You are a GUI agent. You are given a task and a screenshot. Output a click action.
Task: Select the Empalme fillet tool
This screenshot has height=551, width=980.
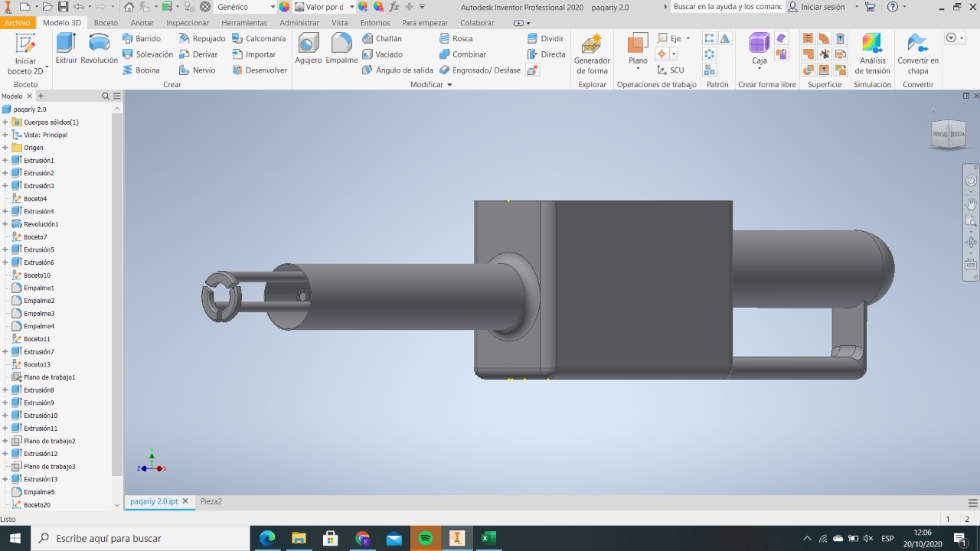[341, 50]
